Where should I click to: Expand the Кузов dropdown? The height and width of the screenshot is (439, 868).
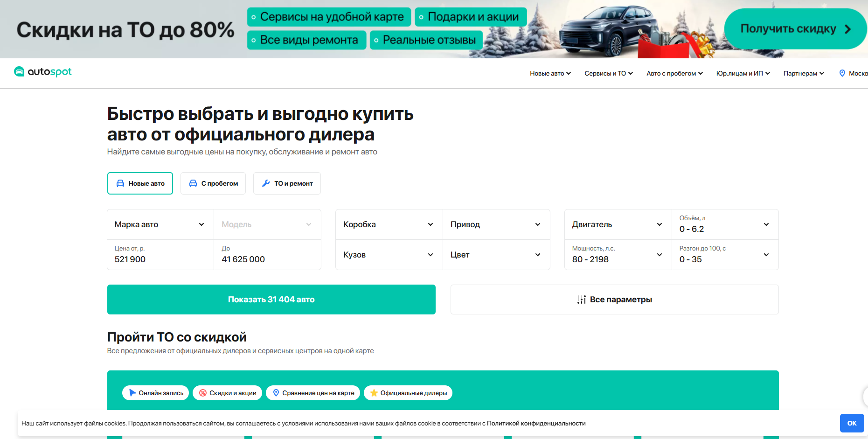[389, 255]
